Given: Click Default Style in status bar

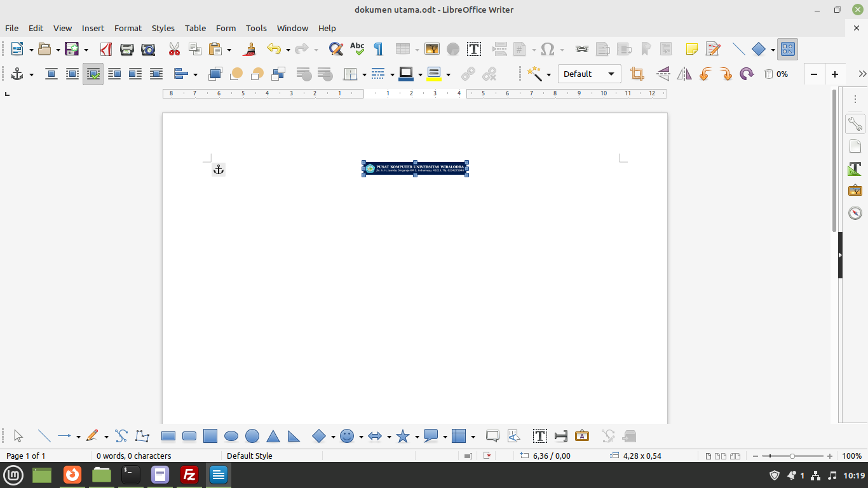Looking at the screenshot, I should tap(250, 456).
